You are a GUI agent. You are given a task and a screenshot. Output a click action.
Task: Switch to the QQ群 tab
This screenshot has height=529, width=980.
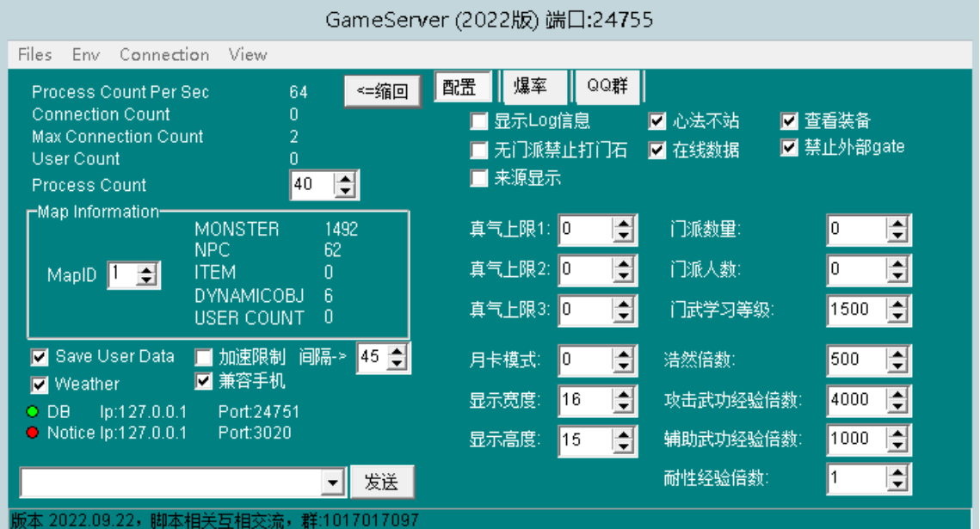[607, 87]
